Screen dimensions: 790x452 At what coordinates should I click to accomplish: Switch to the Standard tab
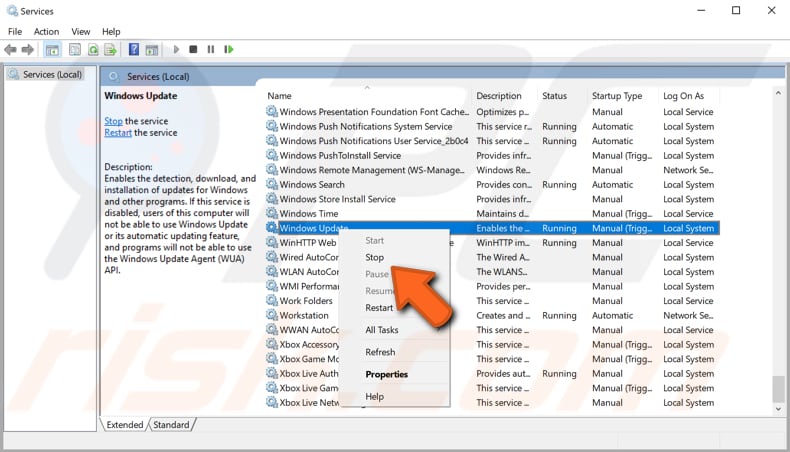171,425
